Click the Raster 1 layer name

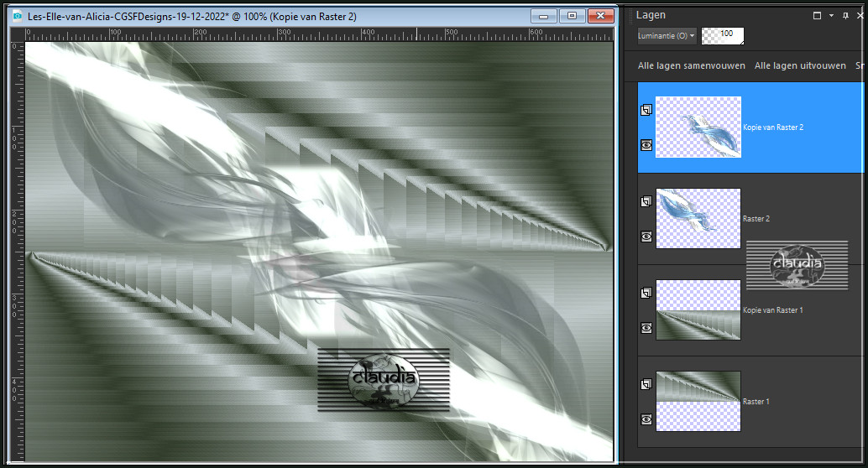(756, 402)
